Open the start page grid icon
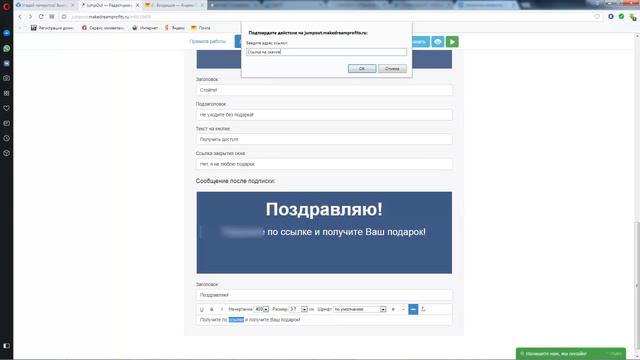Viewport: 640px width, 360px height. pyautogui.click(x=52, y=17)
